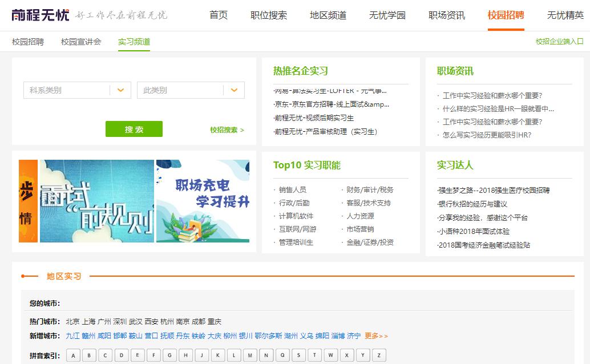The width and height of the screenshot is (590, 364).
Task: Click 更多>> to see additional cities
Action: pyautogui.click(x=377, y=337)
